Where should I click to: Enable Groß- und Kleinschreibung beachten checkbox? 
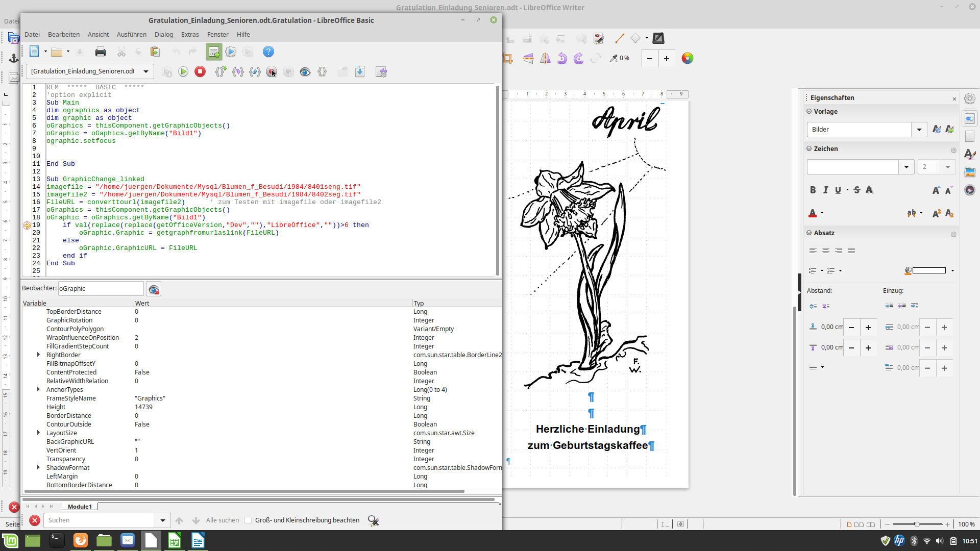click(248, 520)
